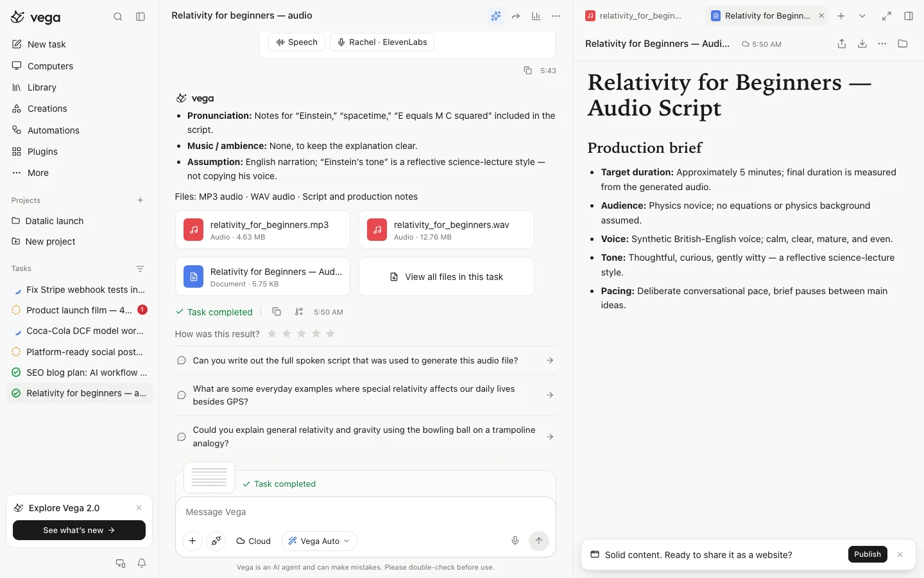The height and width of the screenshot is (578, 924).
Task: Open the Vega Auto model dropdown
Action: (319, 541)
